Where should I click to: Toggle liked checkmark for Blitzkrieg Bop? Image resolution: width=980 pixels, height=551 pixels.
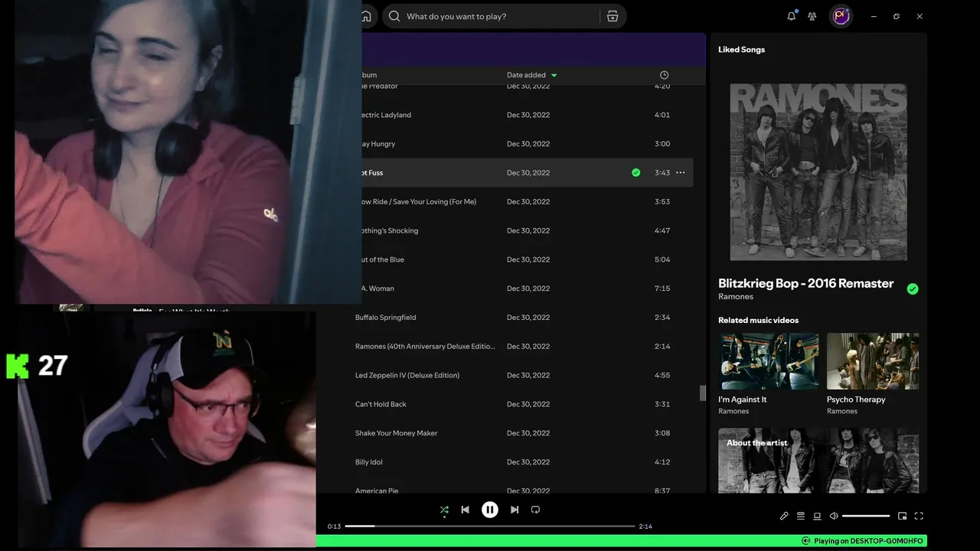pyautogui.click(x=913, y=289)
